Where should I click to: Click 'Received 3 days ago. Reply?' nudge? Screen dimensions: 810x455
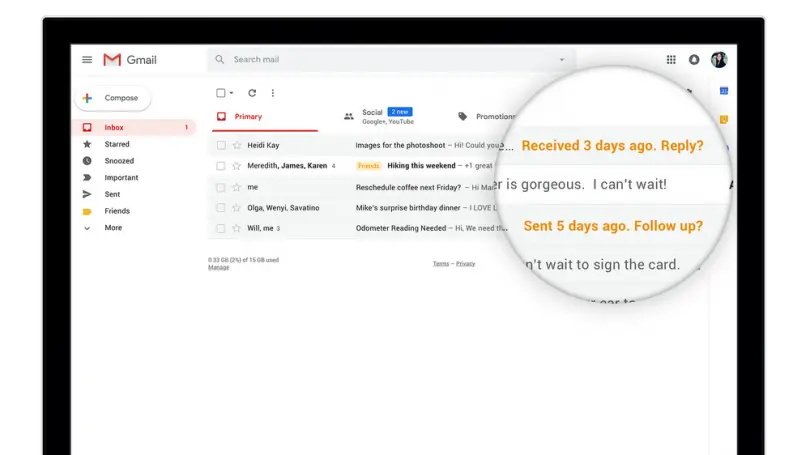[x=612, y=146]
